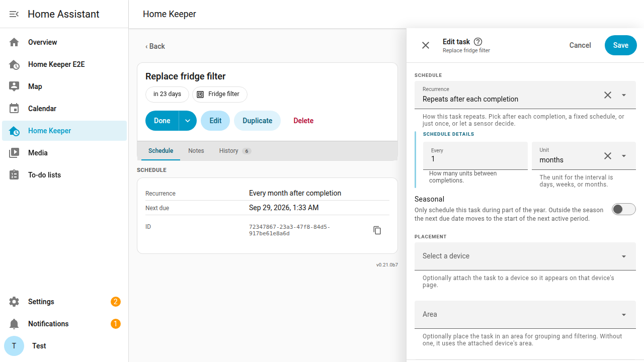This screenshot has width=644, height=362.
Task: Open the Edit task help icon
Action: pos(478,42)
